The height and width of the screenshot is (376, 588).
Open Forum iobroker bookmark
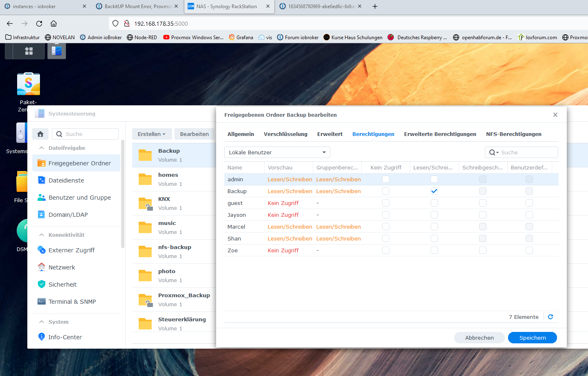[x=298, y=37]
